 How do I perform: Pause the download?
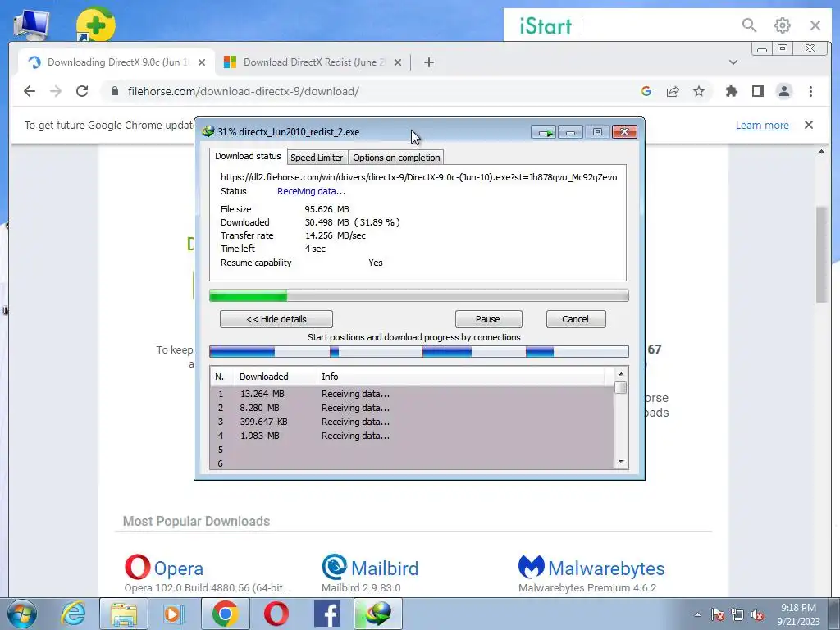tap(488, 319)
